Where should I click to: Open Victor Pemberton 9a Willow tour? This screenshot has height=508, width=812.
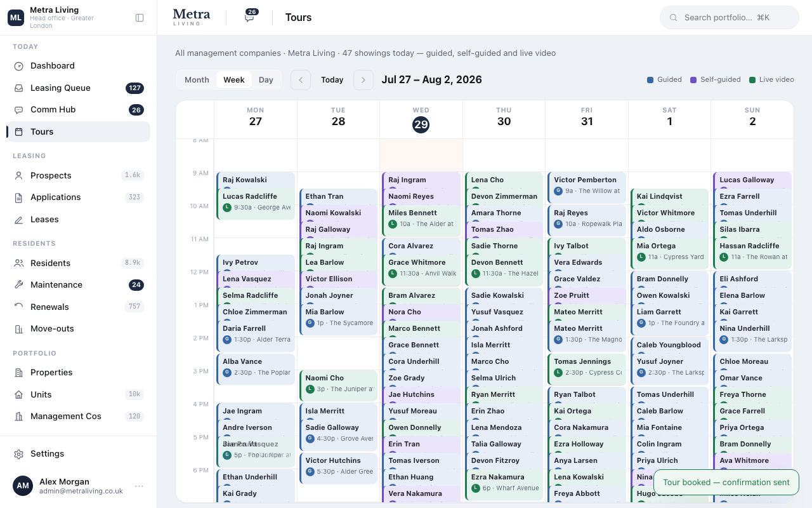point(587,187)
